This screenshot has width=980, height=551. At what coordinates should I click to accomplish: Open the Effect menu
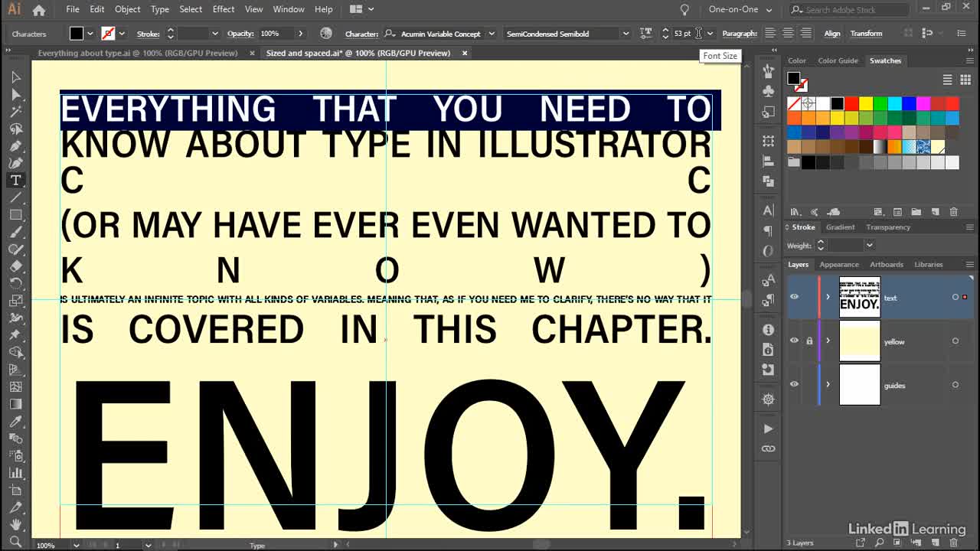point(224,9)
